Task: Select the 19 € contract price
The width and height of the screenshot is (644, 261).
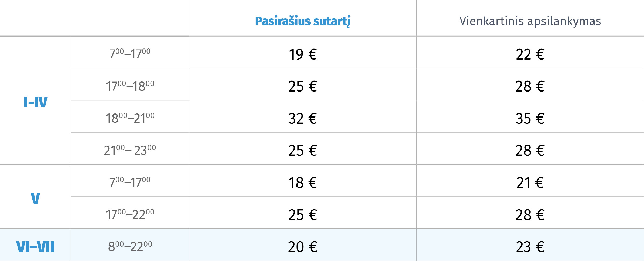Action: [x=303, y=54]
